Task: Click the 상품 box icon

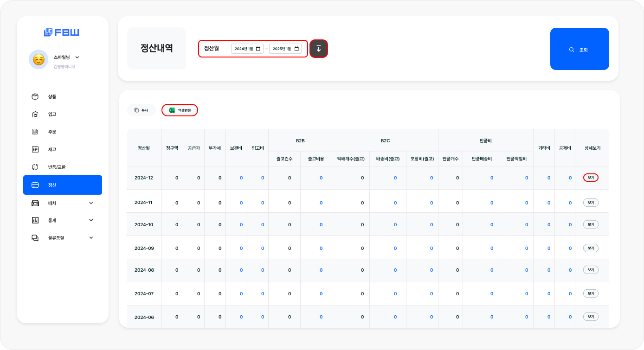Action: [x=35, y=97]
